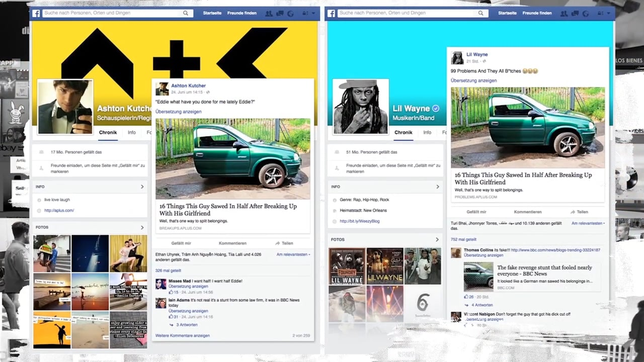
Task: Expand the INFO section on Ashton Kutcher's page
Action: (142, 187)
